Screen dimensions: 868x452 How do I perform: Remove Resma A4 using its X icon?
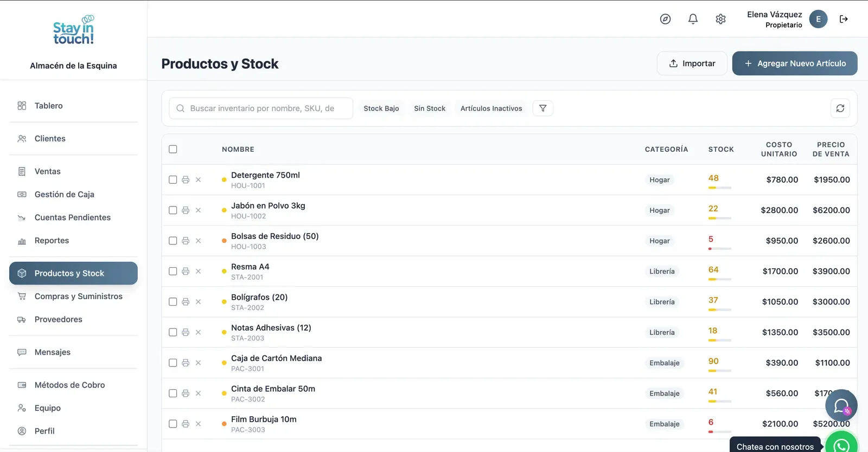(199, 272)
